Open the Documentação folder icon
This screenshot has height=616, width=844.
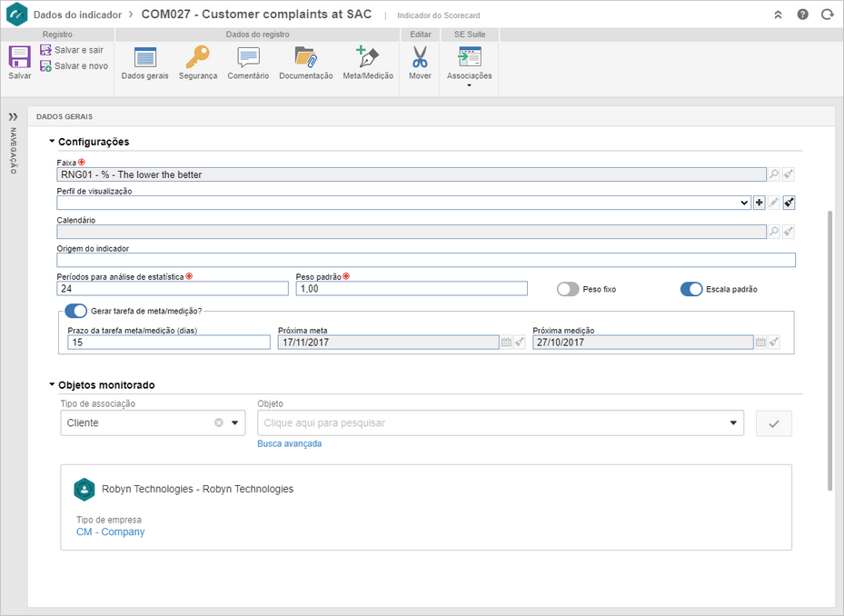tap(306, 56)
